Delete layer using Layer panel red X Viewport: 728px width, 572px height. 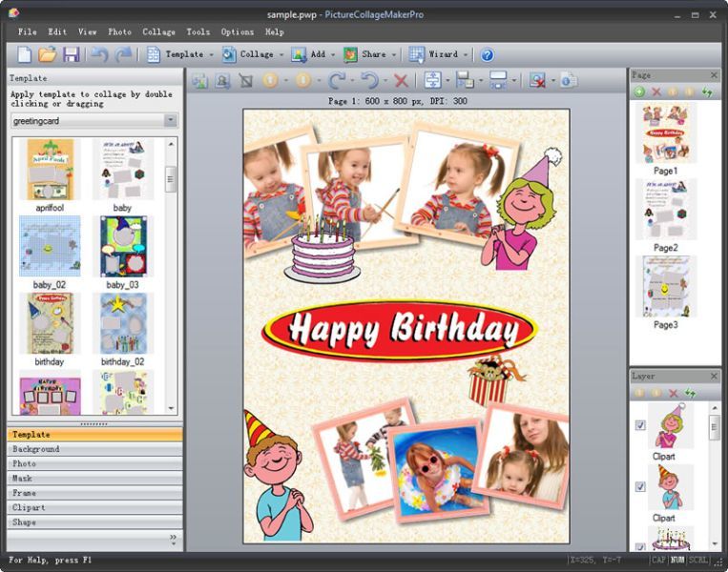pyautogui.click(x=673, y=394)
